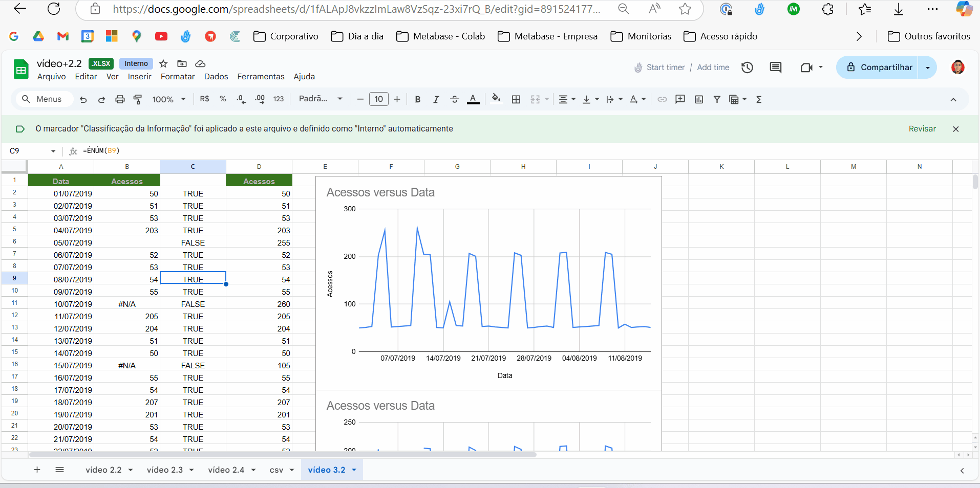The height and width of the screenshot is (488, 980).
Task: Open the Arquivo menu
Action: click(51, 76)
